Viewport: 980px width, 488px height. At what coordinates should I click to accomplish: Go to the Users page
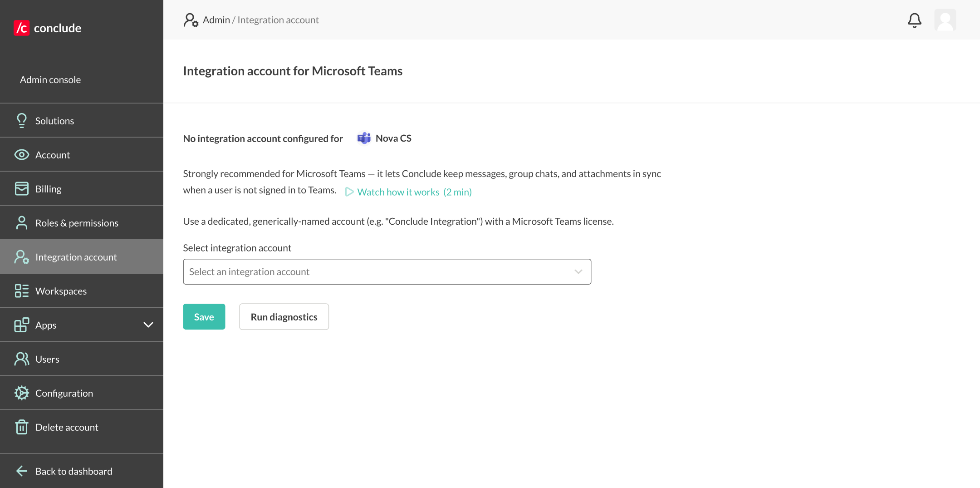click(x=82, y=359)
